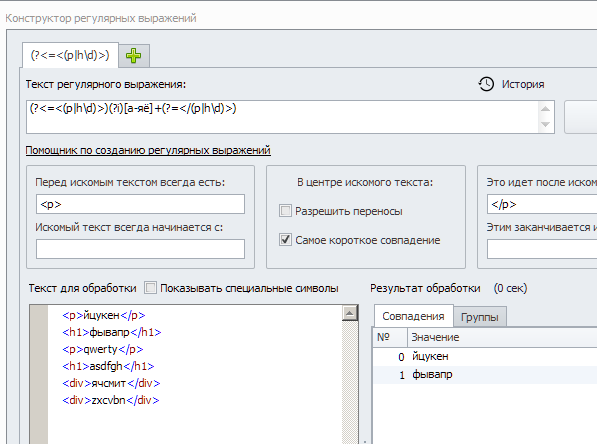Enable Разрешить переносы checkbox

[x=285, y=211]
